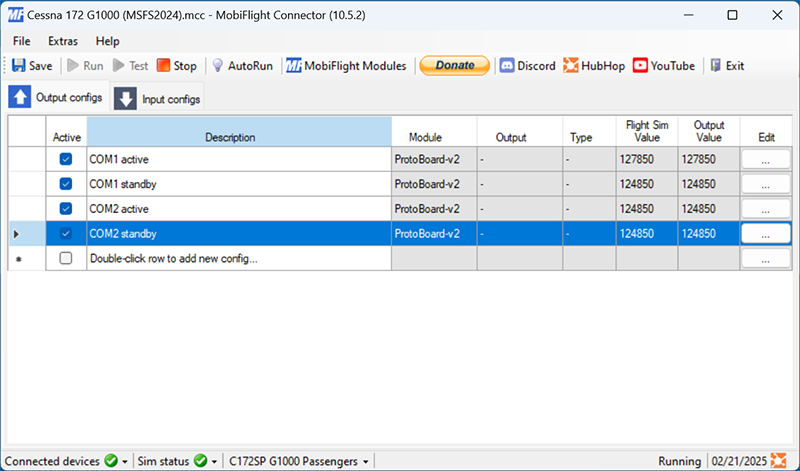
Task: Click the Edit column header
Action: 766,132
